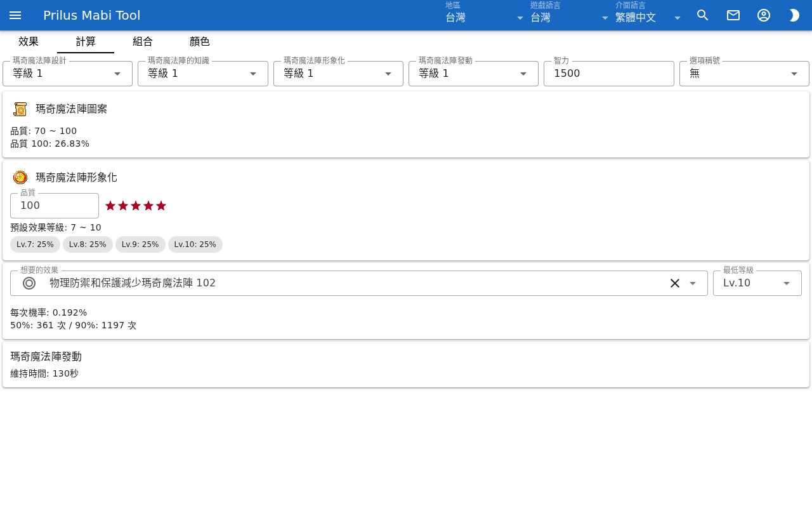Expand the 瑪奇魔法陣形象化 level dropdown at top
This screenshot has width=812, height=508.
pos(338,74)
